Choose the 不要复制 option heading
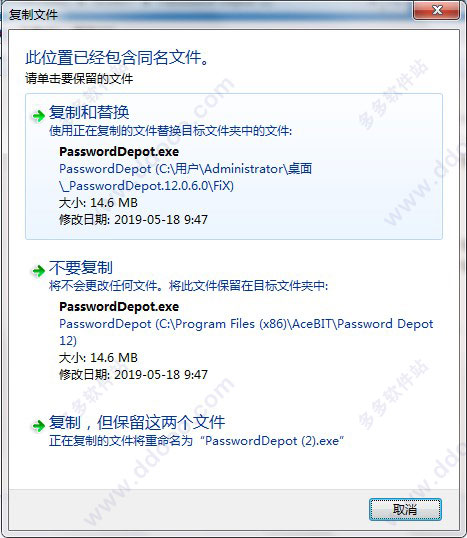The height and width of the screenshot is (538, 467). pyautogui.click(x=81, y=268)
